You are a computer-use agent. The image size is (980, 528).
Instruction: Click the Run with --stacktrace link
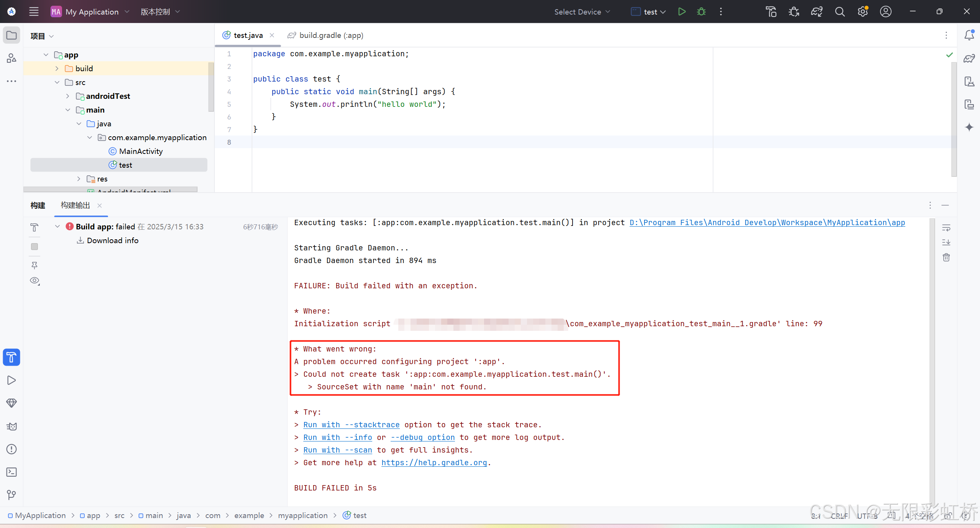pos(351,425)
